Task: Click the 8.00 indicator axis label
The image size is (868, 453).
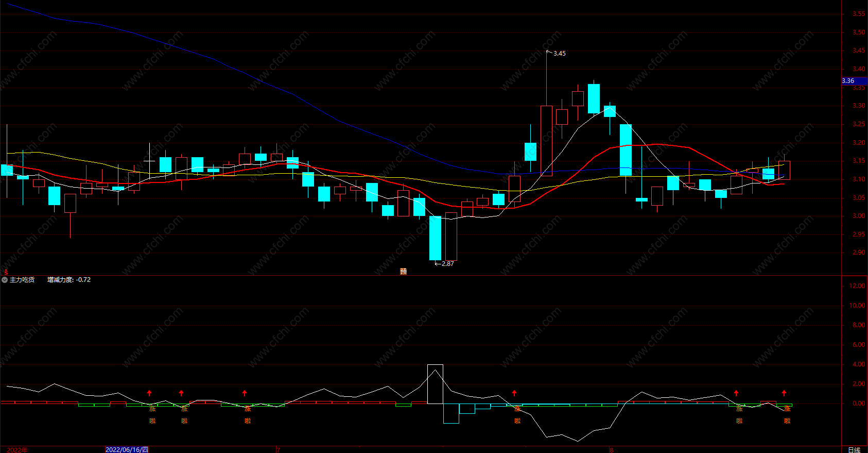Action: click(859, 325)
